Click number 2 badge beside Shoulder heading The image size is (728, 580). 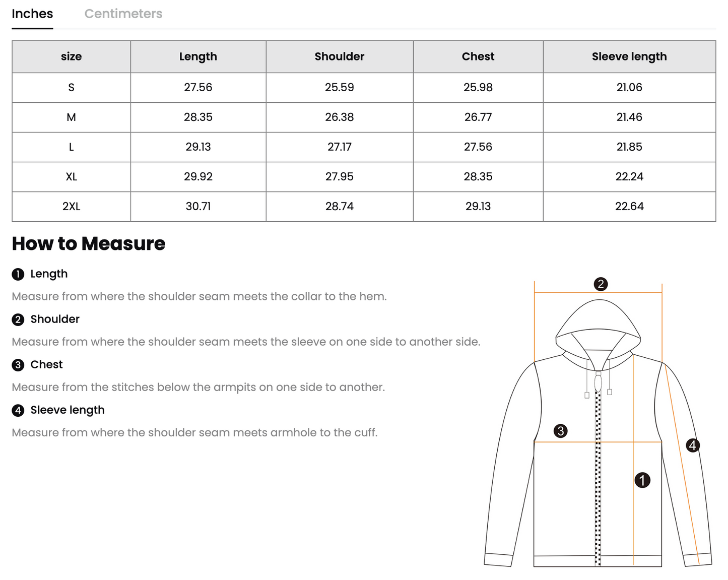click(18, 319)
